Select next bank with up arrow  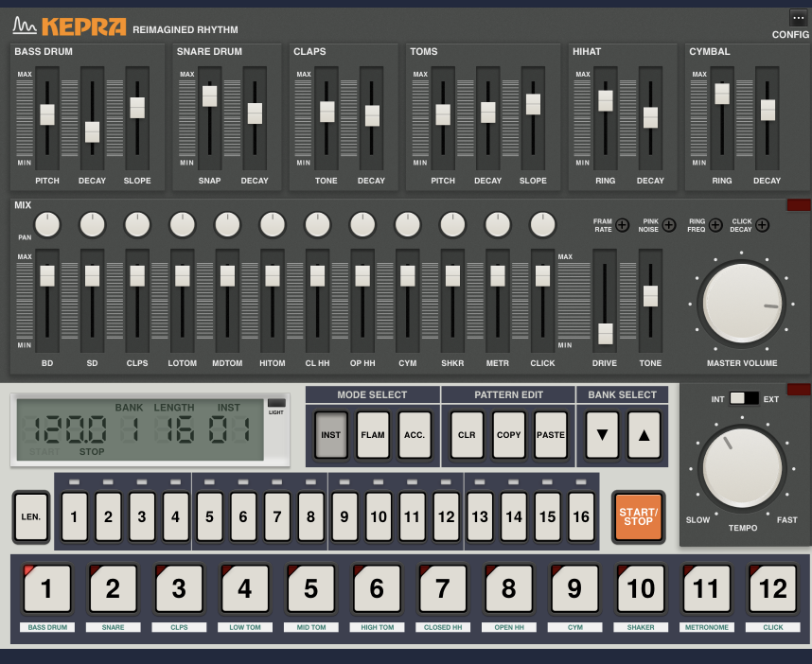(644, 435)
